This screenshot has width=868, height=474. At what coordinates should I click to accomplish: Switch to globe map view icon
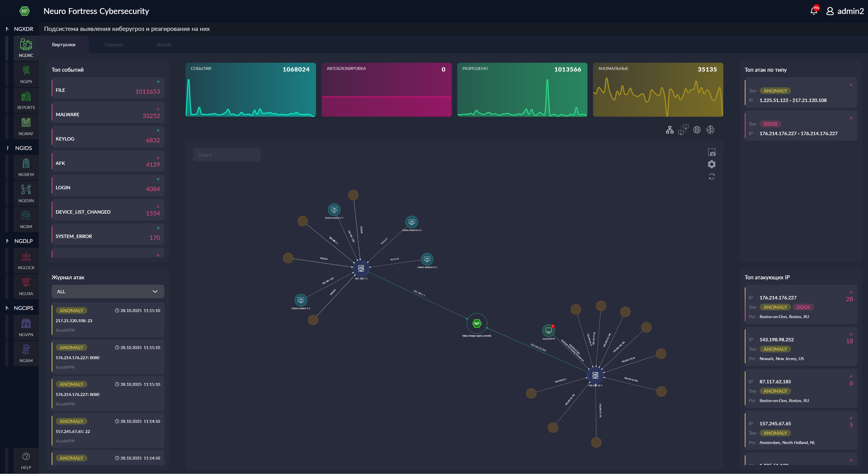697,130
